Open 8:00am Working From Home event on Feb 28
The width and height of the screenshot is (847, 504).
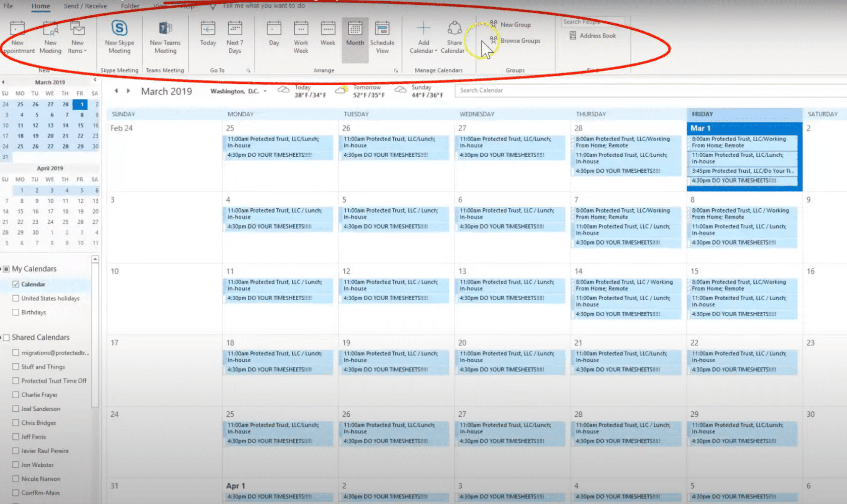[625, 142]
